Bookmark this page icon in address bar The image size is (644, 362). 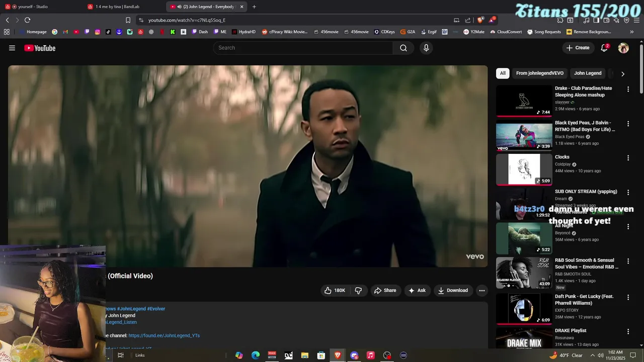click(128, 20)
